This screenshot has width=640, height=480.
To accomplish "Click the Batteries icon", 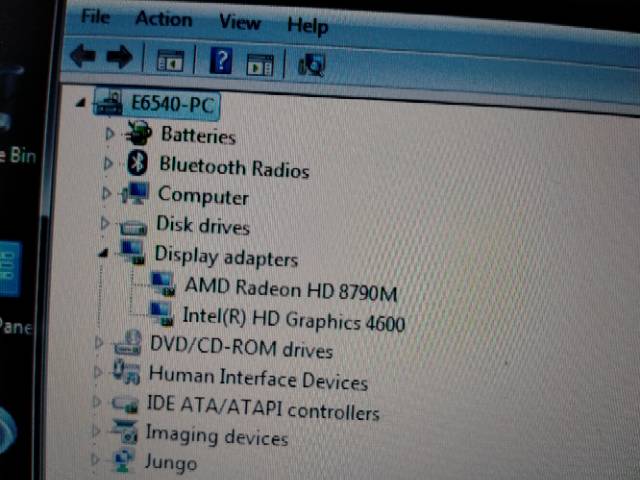I will [139, 133].
